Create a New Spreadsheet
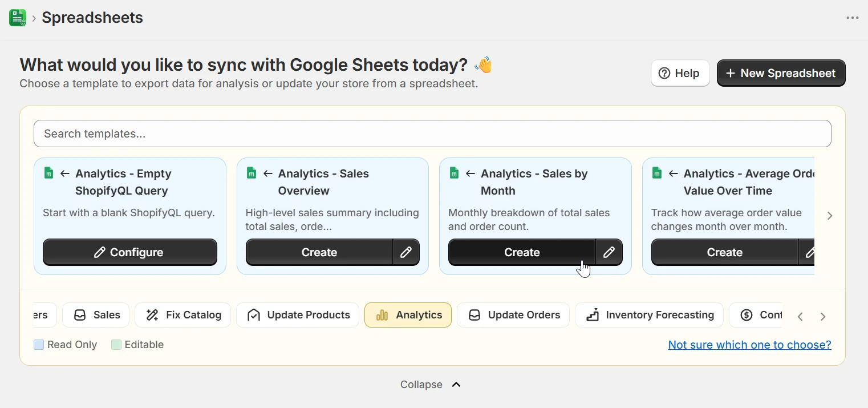 (781, 73)
